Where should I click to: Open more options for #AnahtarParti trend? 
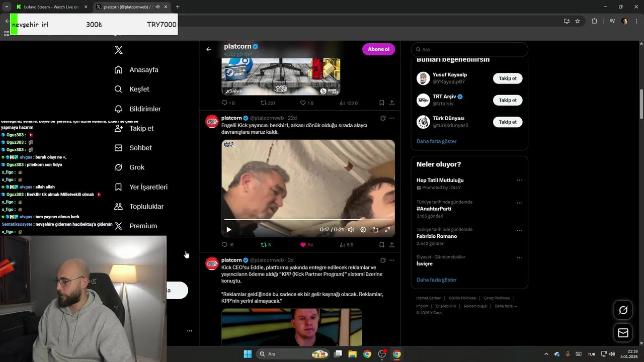pyautogui.click(x=519, y=203)
